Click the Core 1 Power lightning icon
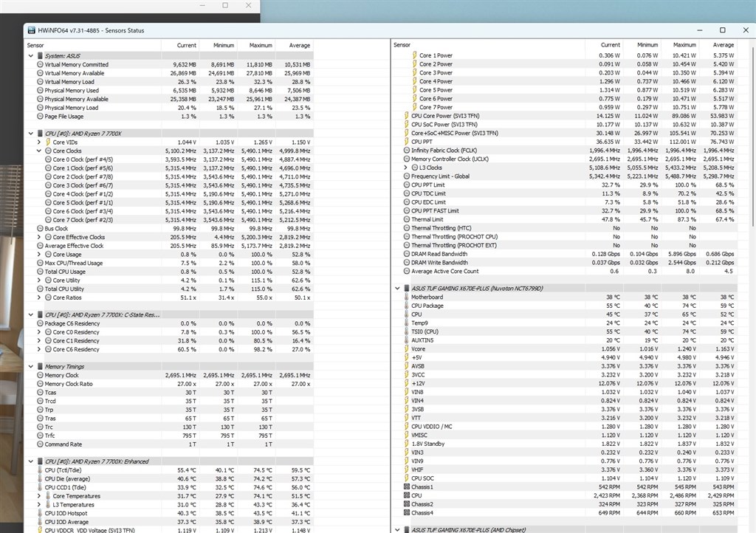Image resolution: width=756 pixels, height=533 pixels. point(415,55)
